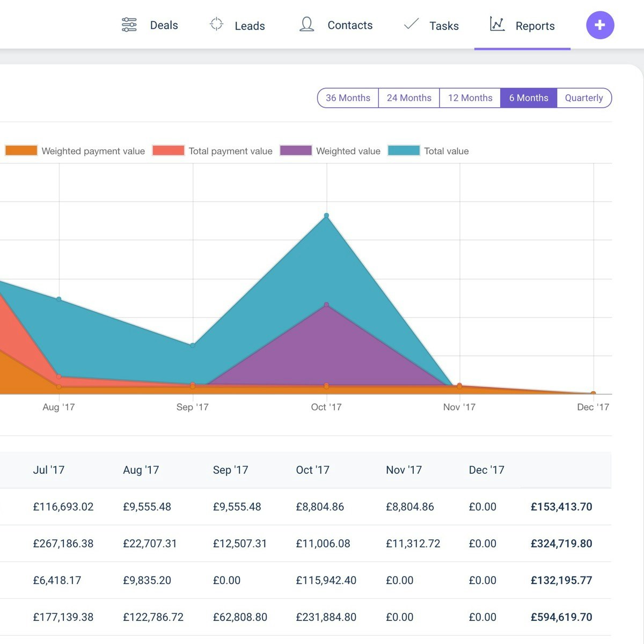
Task: Choose the 12 Months range
Action: [x=470, y=98]
